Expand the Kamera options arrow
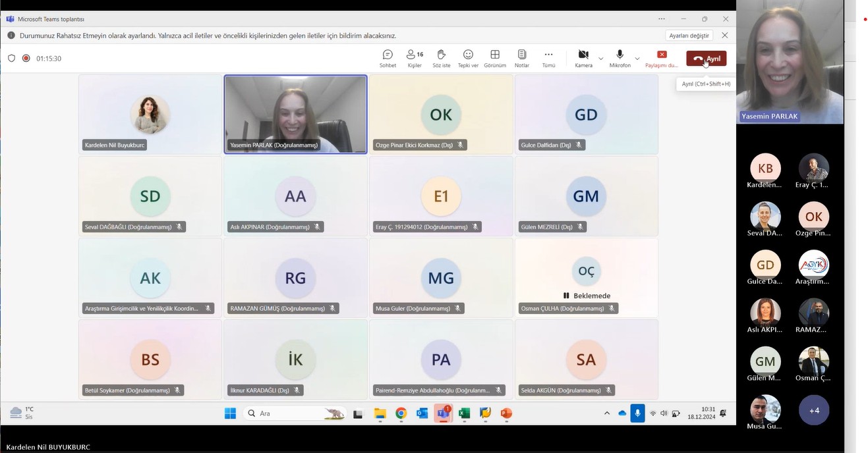Image resolution: width=868 pixels, height=453 pixels. tap(600, 59)
